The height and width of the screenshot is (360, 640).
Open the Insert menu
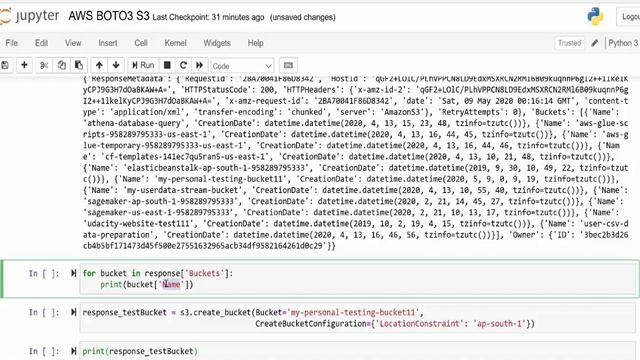pyautogui.click(x=108, y=43)
